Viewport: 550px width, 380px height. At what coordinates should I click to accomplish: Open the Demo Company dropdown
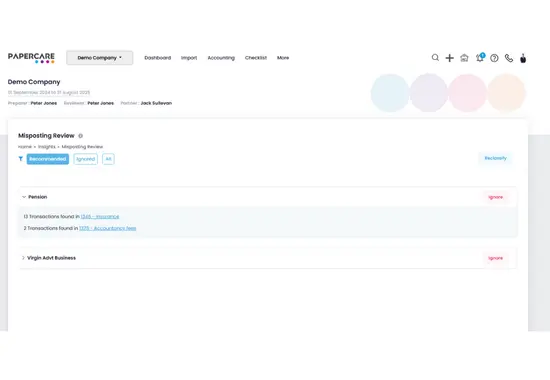[x=100, y=58]
